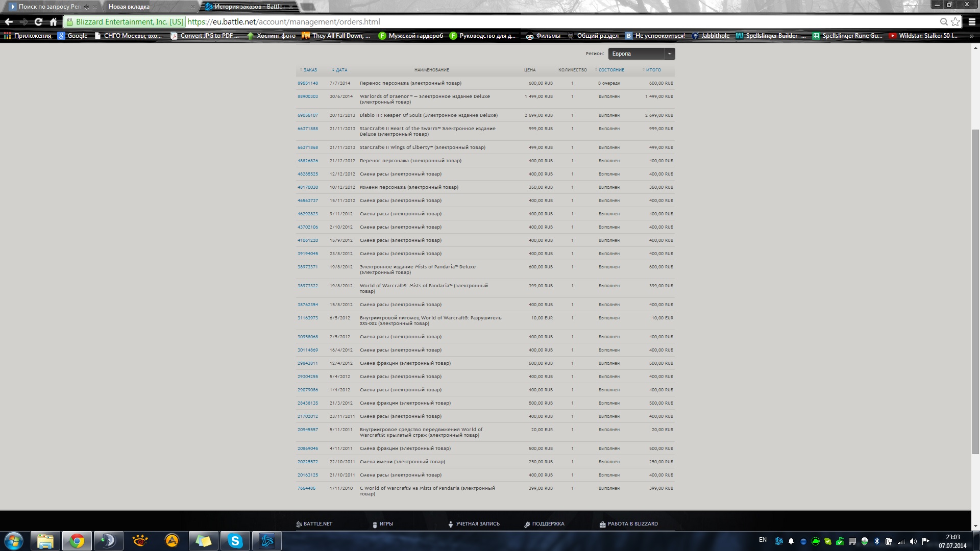Click the Bluetooth tray icon

pyautogui.click(x=877, y=541)
